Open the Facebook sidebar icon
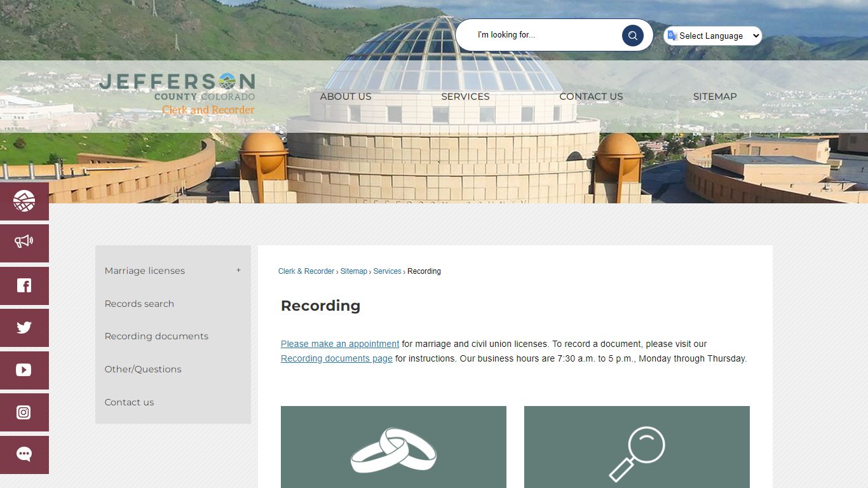Image resolution: width=868 pixels, height=488 pixels. click(24, 286)
